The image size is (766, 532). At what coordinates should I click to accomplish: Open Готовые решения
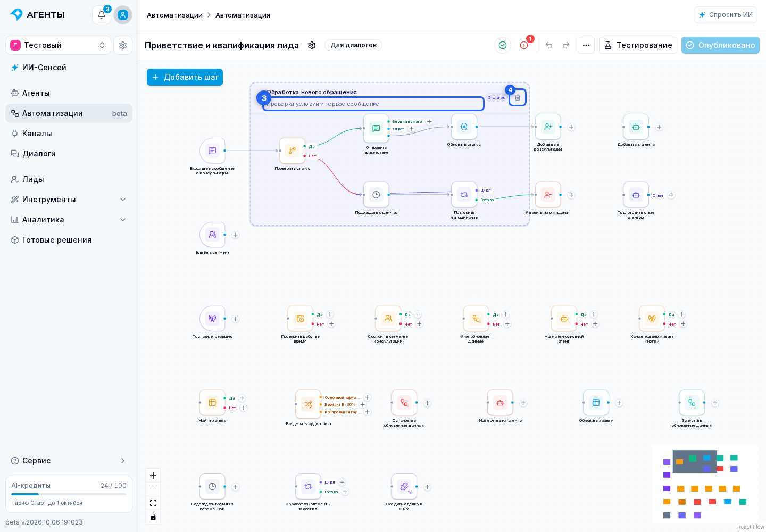[69, 240]
